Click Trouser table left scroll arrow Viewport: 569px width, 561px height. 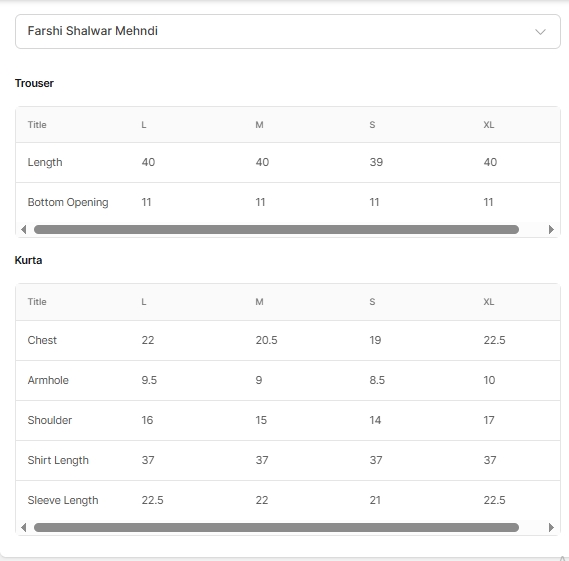(24, 229)
